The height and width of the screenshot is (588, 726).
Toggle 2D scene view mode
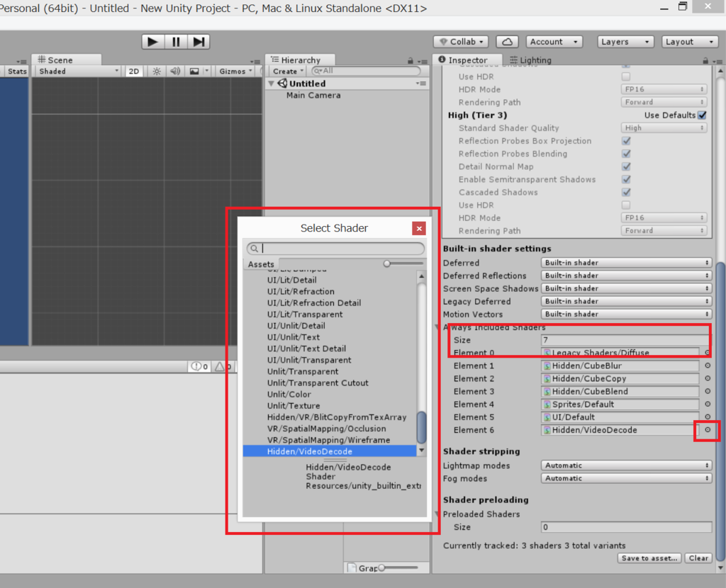click(x=134, y=72)
